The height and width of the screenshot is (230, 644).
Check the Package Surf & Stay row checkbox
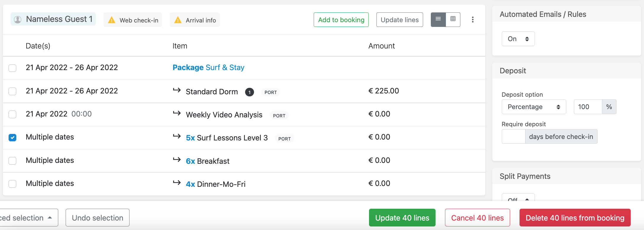pos(12,68)
